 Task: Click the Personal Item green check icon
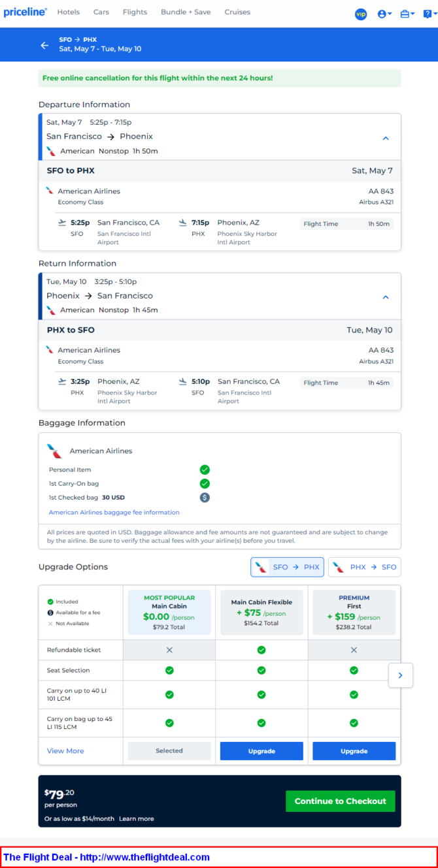(x=205, y=470)
